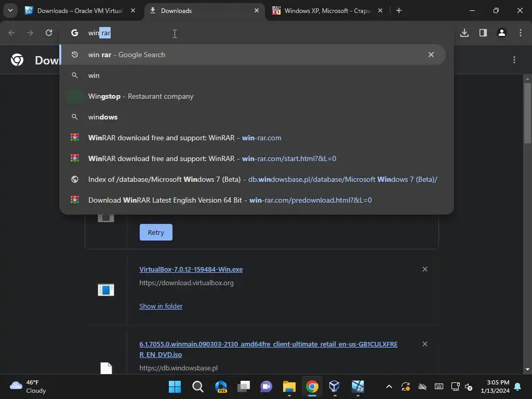
Task: Click in the address bar text 'win rar'
Action: [x=99, y=33]
